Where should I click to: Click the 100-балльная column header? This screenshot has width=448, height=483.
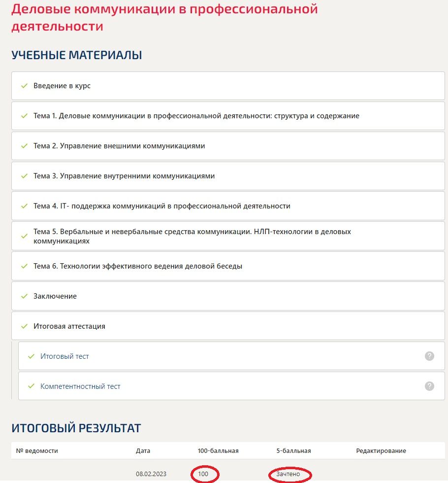218,450
